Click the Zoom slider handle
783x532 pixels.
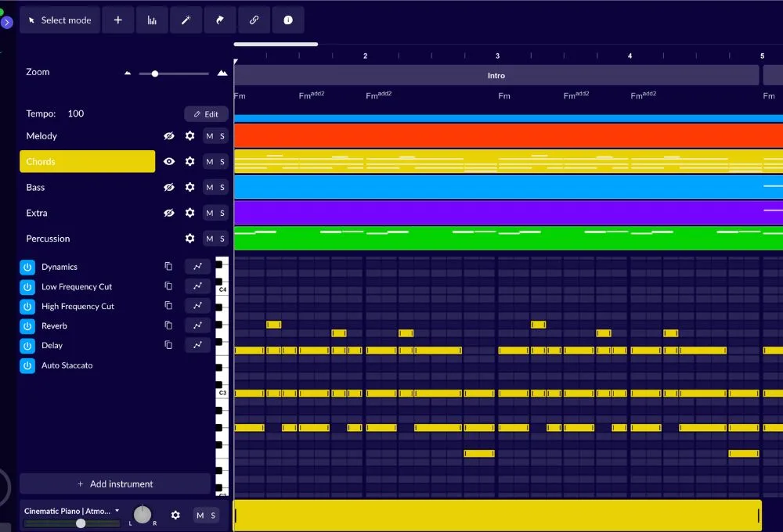pos(155,74)
